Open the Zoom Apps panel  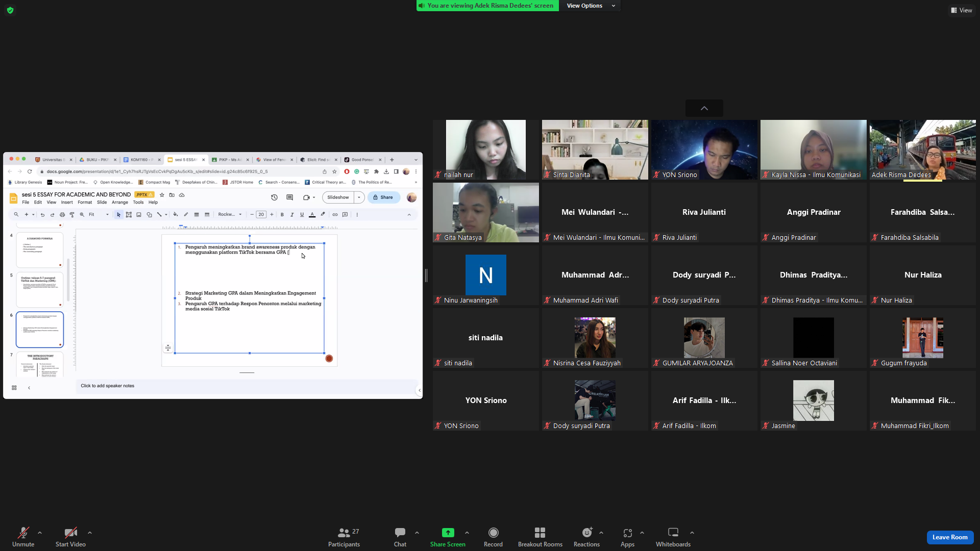(x=627, y=537)
